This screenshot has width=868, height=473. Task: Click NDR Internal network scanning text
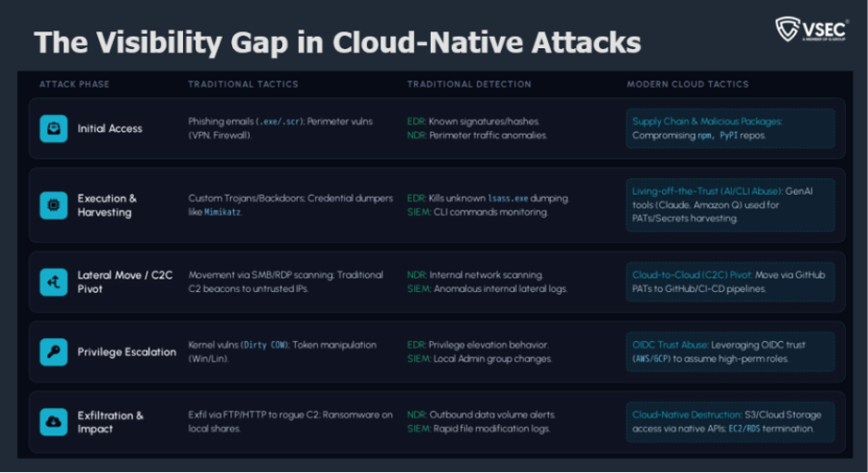click(x=475, y=275)
